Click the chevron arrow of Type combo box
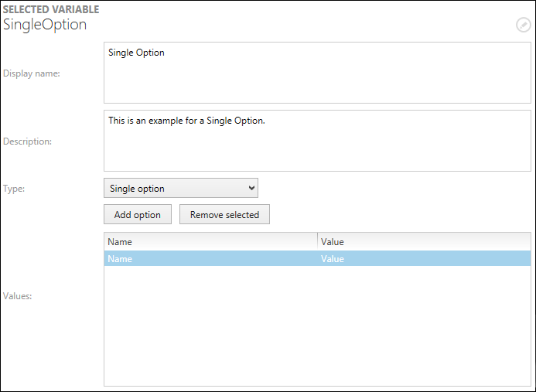Viewport: 536px width, 392px height. coord(251,188)
